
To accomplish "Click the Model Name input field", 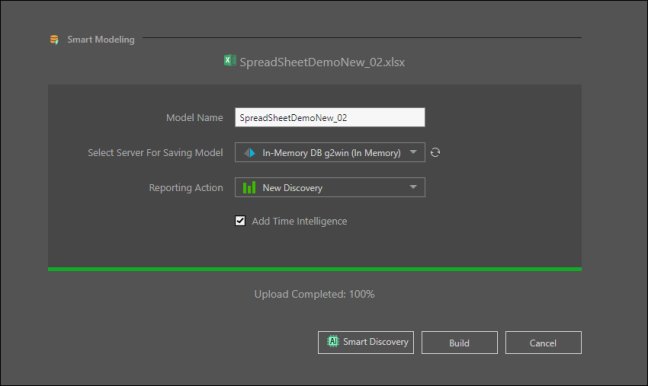I will click(330, 117).
